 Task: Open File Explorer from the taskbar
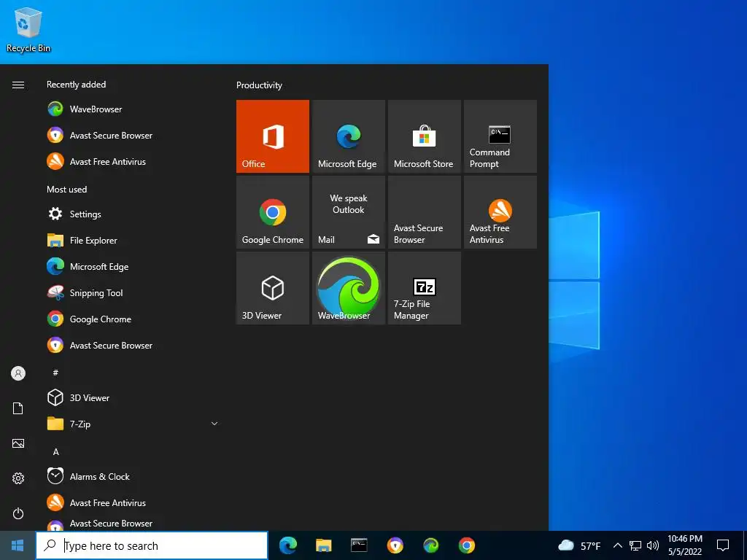click(323, 545)
